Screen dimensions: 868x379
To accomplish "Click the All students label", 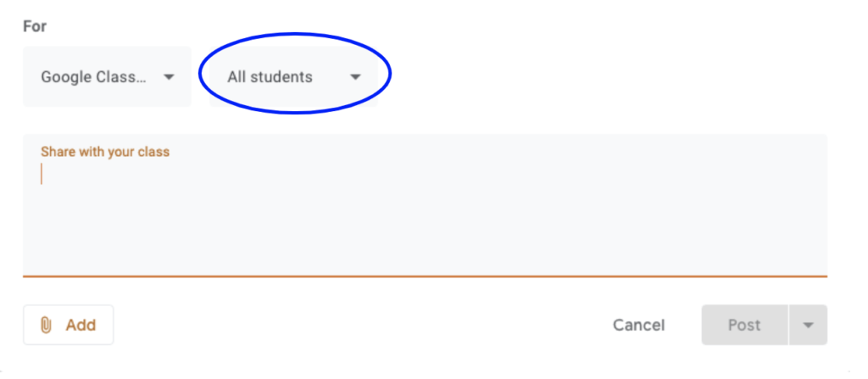I will point(270,77).
